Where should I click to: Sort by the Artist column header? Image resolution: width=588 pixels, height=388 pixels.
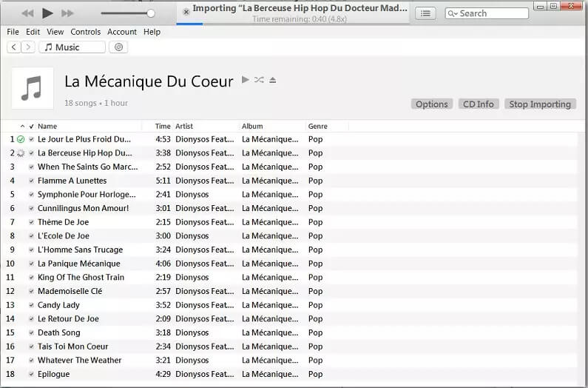(184, 127)
